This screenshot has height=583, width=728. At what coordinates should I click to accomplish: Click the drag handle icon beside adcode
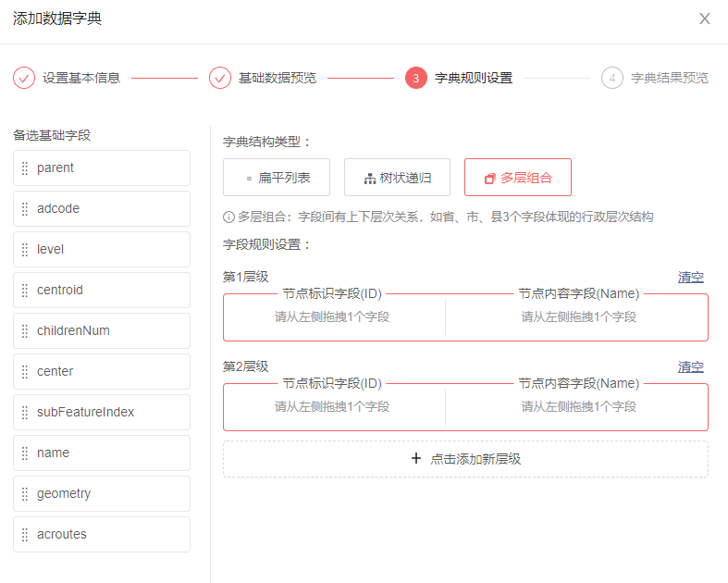25,209
